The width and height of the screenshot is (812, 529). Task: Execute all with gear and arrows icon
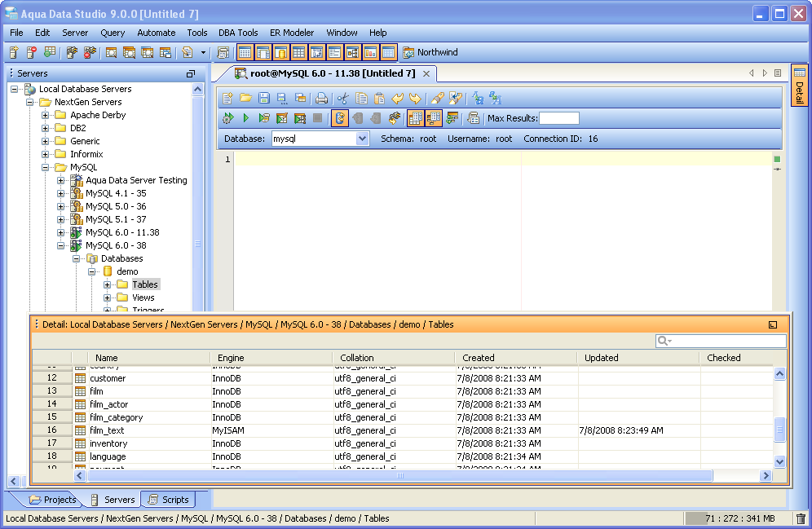click(227, 118)
